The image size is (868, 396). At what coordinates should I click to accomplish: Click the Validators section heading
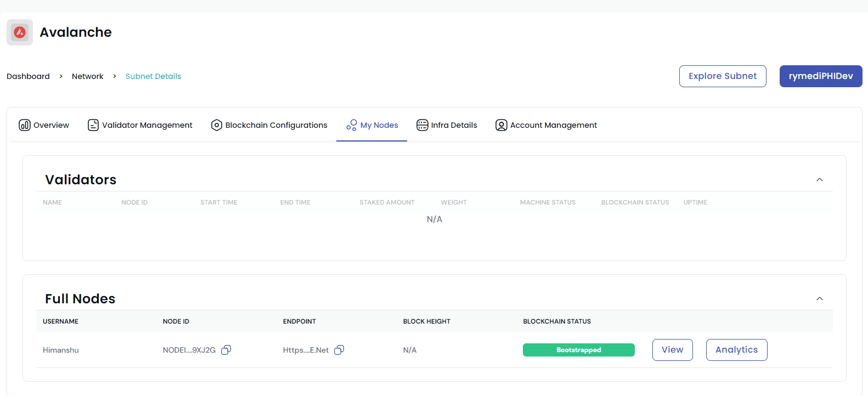coord(81,180)
